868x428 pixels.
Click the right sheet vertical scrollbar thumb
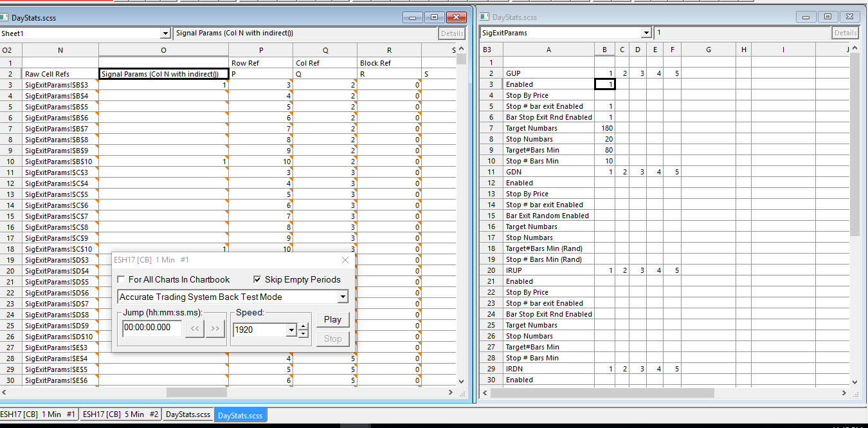click(854, 145)
